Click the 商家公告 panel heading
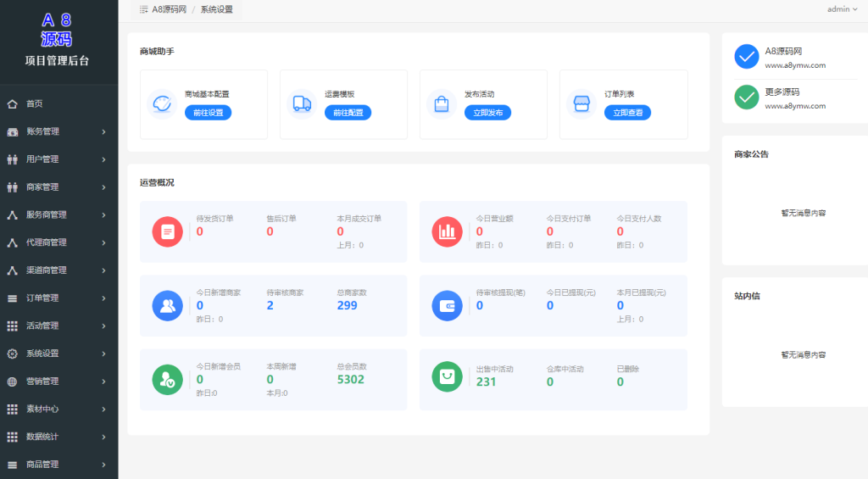 [x=751, y=154]
